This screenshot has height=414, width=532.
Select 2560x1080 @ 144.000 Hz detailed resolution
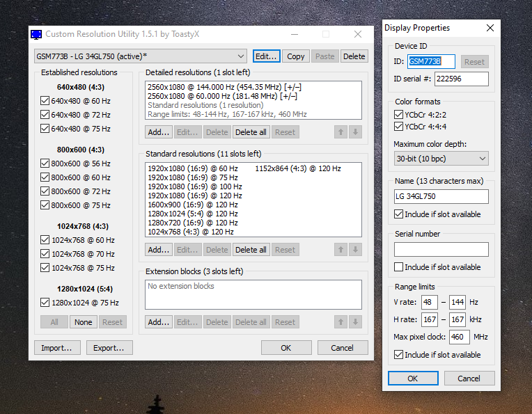coord(225,87)
